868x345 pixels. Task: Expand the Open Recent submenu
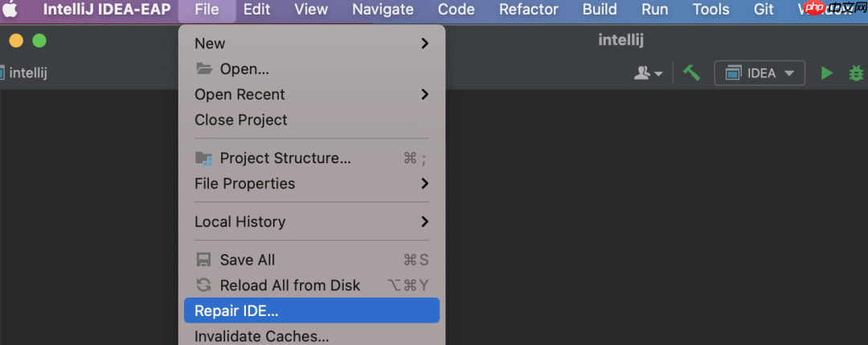425,94
